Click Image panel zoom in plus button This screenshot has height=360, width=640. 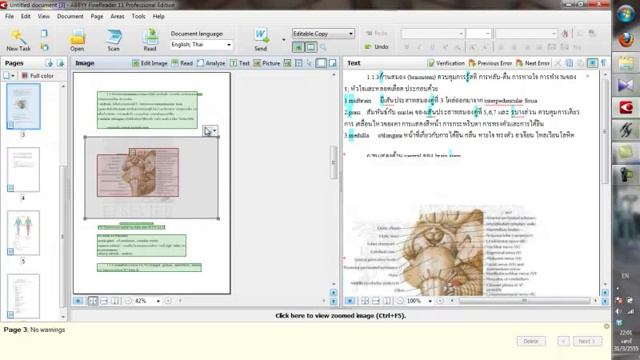168,301
